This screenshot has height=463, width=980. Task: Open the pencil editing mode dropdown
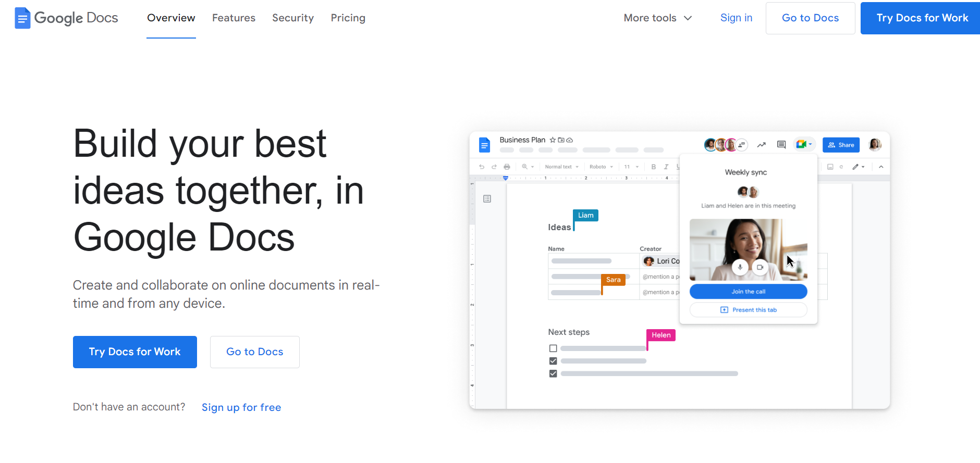(859, 167)
